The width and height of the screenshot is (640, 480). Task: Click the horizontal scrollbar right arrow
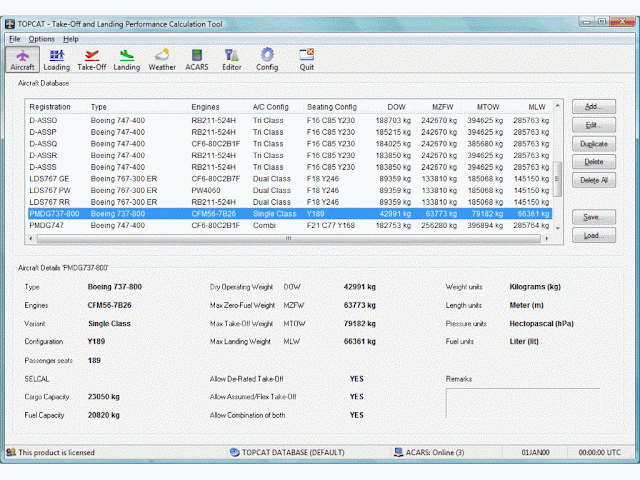click(547, 238)
